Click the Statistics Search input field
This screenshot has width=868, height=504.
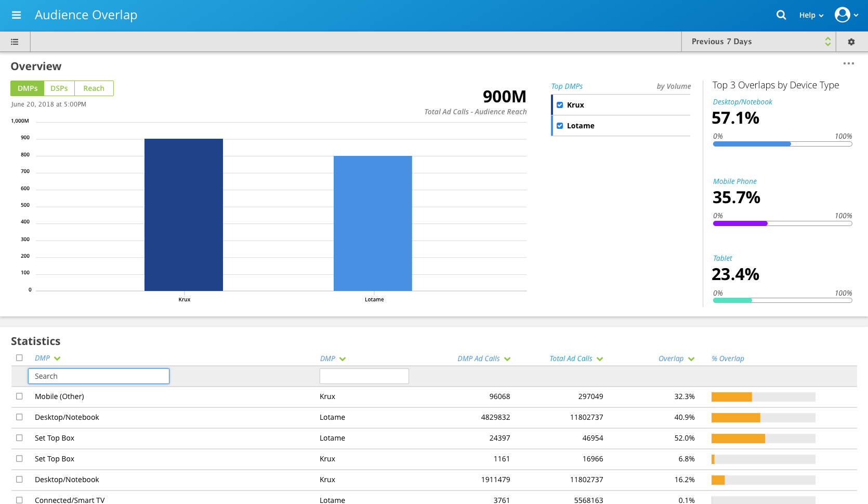coord(99,376)
